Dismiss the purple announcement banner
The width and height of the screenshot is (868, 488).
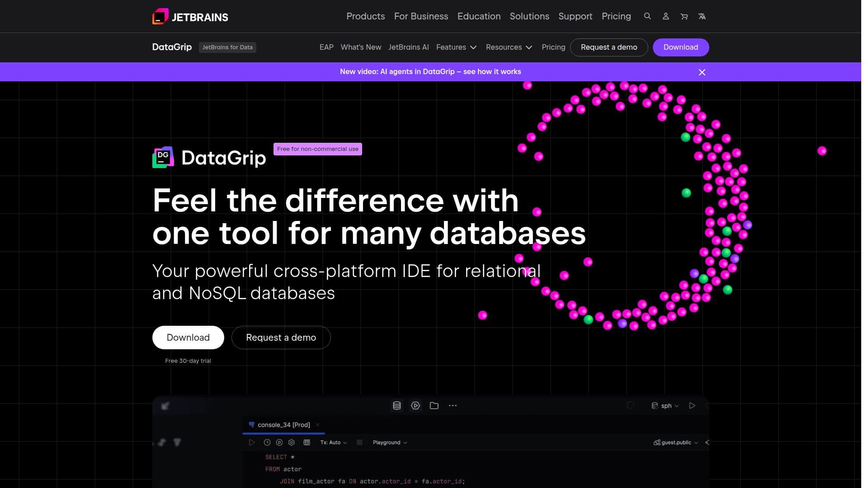pos(702,72)
